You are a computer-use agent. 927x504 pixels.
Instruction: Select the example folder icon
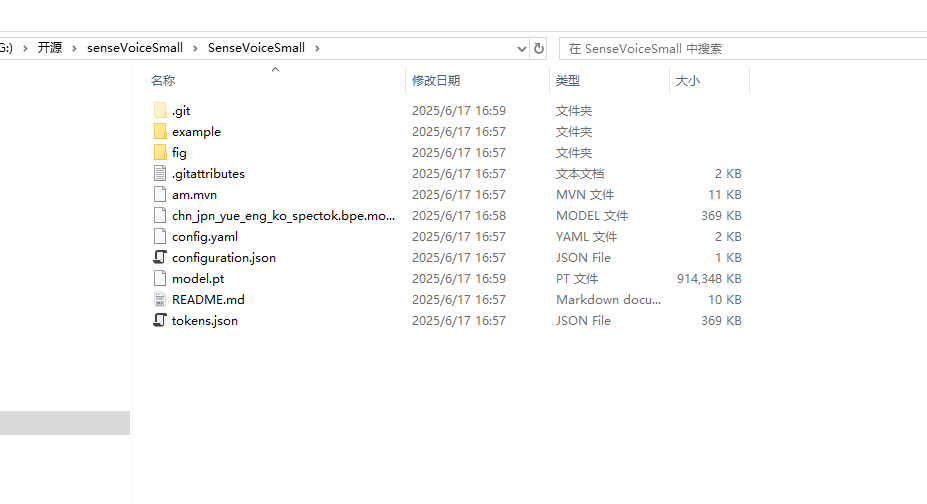pyautogui.click(x=160, y=131)
